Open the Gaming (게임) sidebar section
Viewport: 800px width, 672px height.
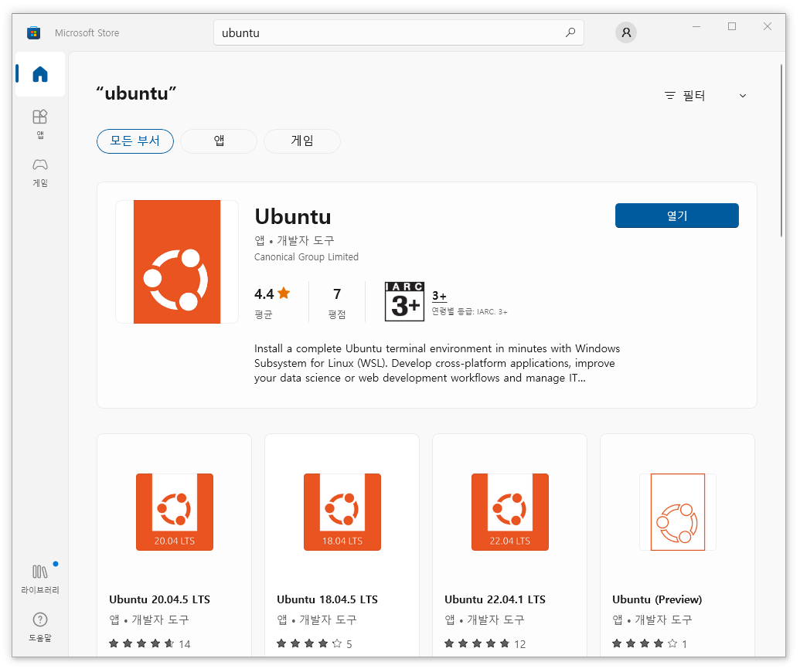pos(40,170)
